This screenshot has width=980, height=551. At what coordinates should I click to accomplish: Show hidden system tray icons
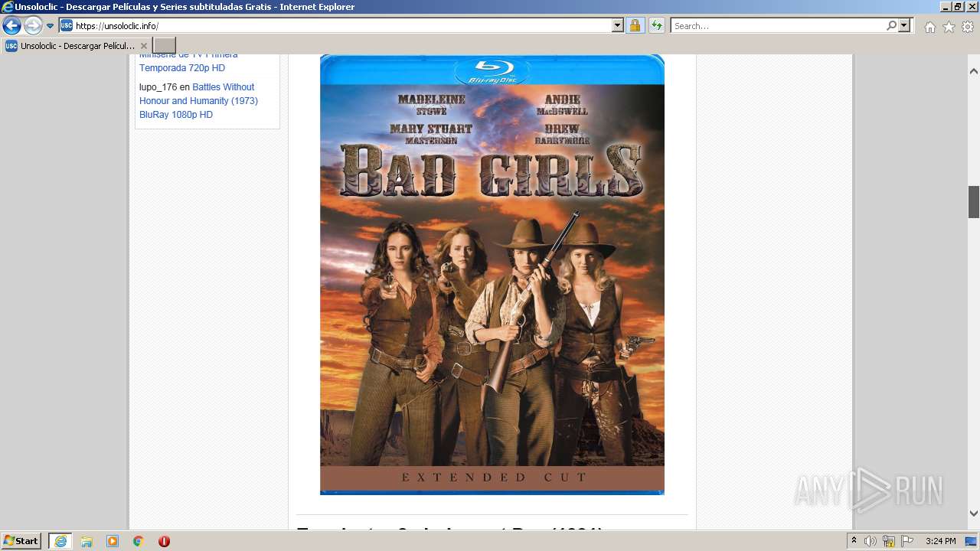(854, 541)
